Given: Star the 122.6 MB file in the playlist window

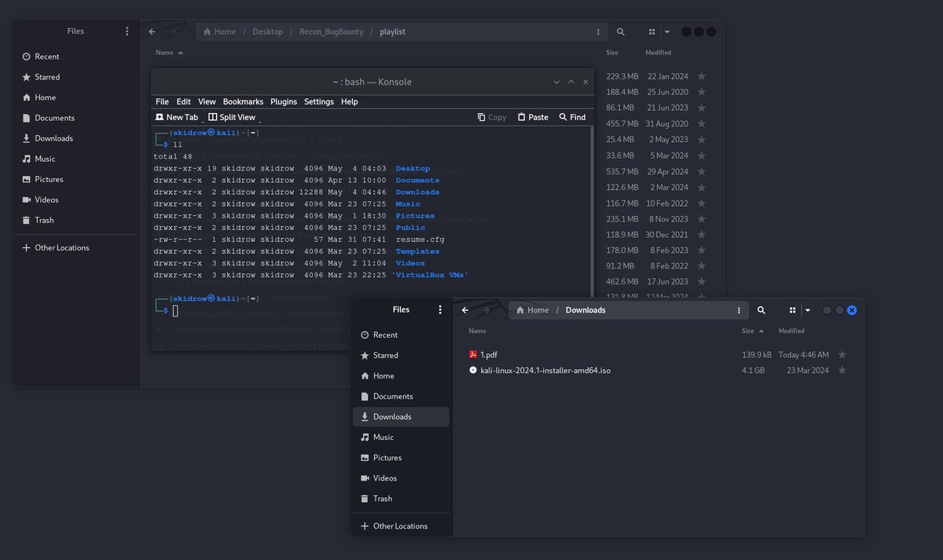Looking at the screenshot, I should point(702,187).
